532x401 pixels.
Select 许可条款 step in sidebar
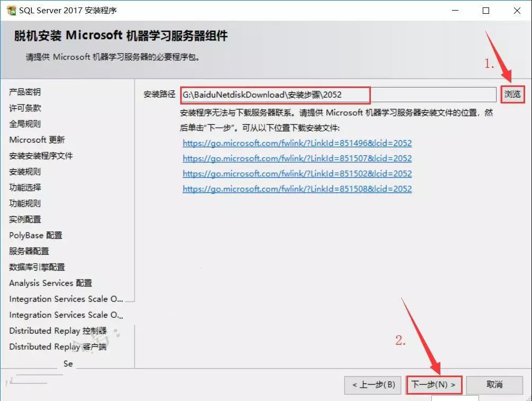point(25,108)
